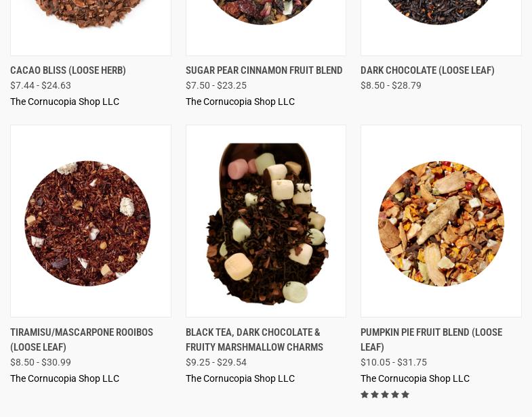The height and width of the screenshot is (417, 532).
Task: Click the $10.05 - $31.75 price of Pumpkin Pie blend
Action: coord(394,362)
